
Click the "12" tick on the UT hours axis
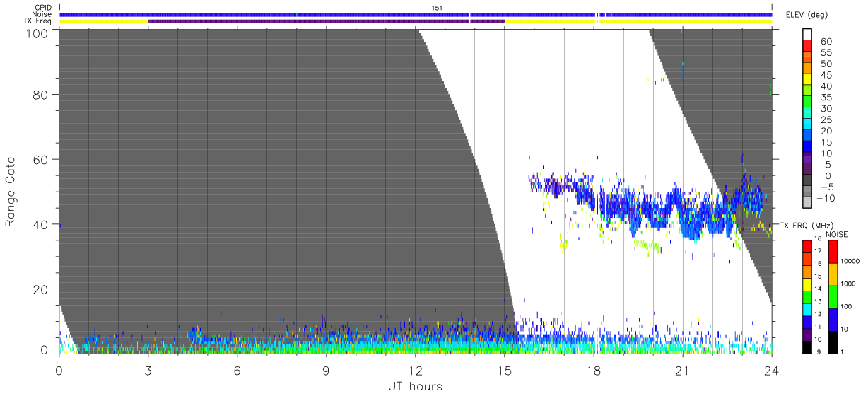click(416, 371)
